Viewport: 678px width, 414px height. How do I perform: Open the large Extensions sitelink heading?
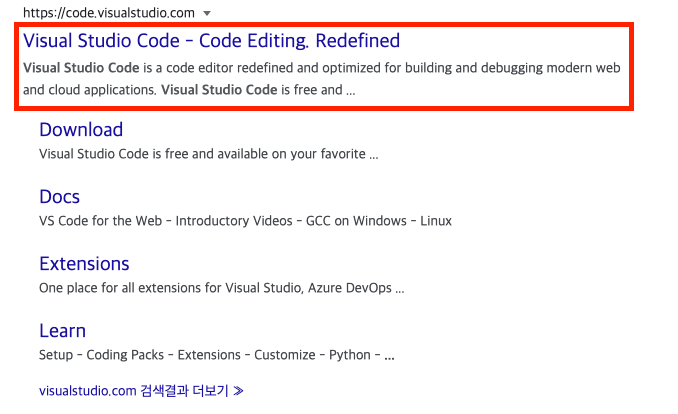(x=84, y=264)
